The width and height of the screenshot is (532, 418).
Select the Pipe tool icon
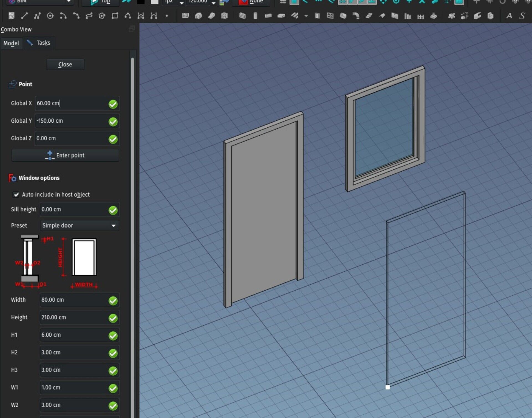(x=343, y=16)
